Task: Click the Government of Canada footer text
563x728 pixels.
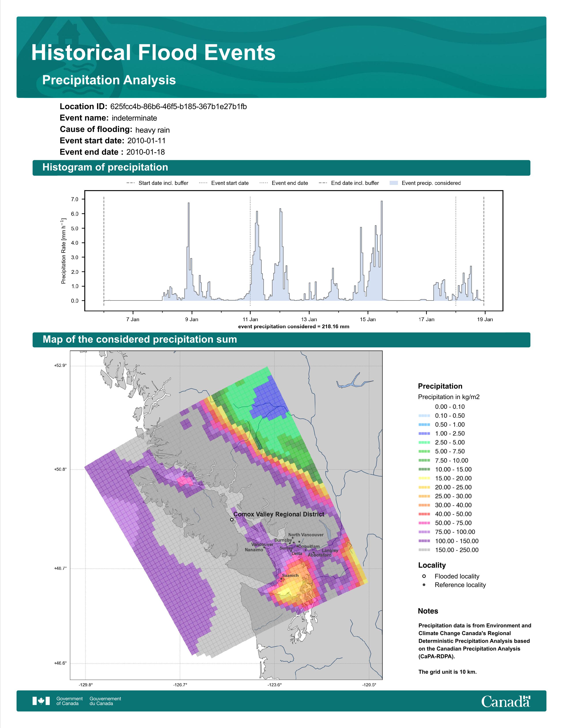Action: [x=69, y=701]
